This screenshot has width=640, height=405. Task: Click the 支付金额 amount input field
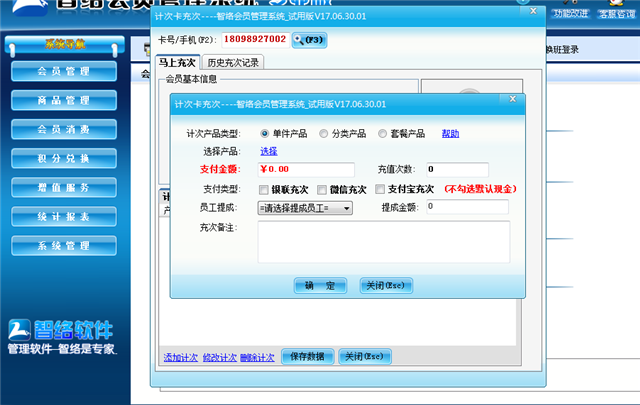(x=306, y=169)
